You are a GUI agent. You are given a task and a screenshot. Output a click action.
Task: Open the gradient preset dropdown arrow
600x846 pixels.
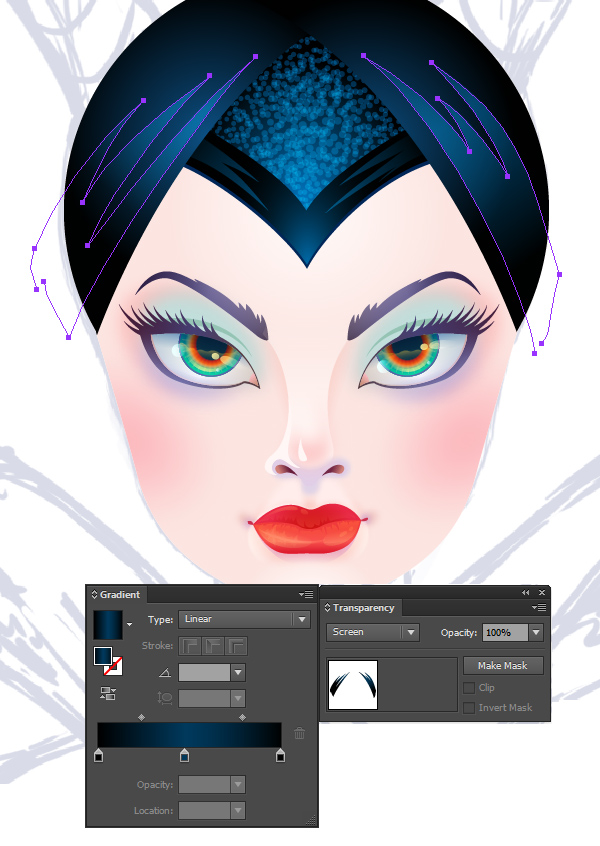pyautogui.click(x=129, y=624)
